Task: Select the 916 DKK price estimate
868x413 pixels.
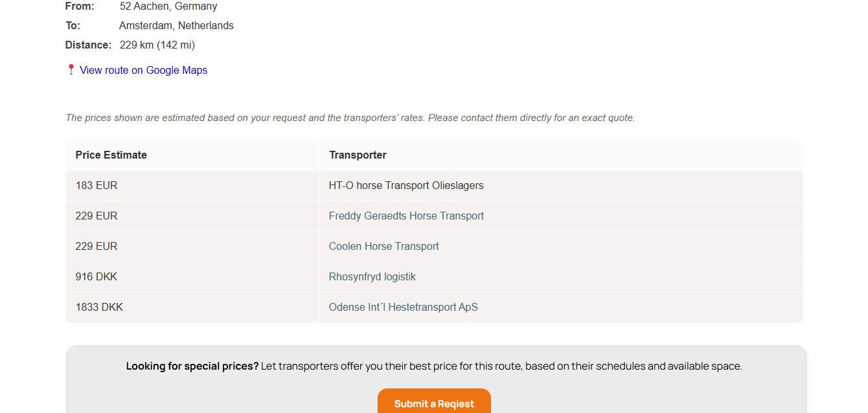Action: coord(96,276)
